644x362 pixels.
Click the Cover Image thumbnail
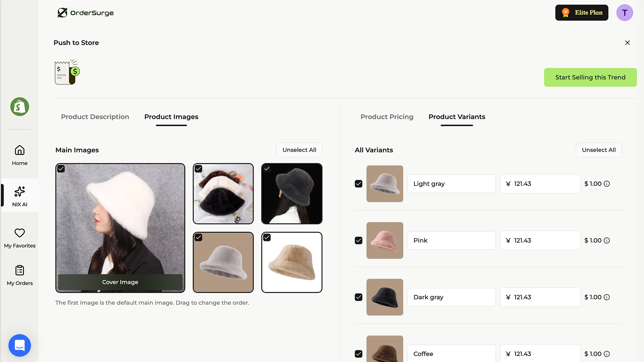point(120,228)
